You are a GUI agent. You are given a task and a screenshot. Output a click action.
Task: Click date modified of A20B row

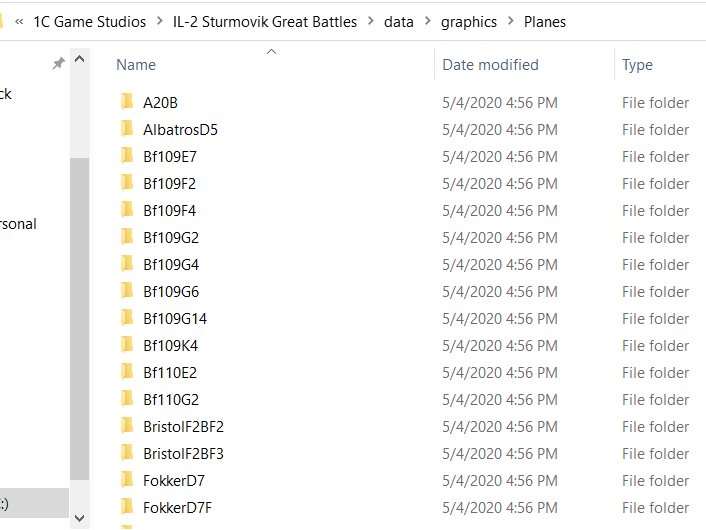(500, 103)
